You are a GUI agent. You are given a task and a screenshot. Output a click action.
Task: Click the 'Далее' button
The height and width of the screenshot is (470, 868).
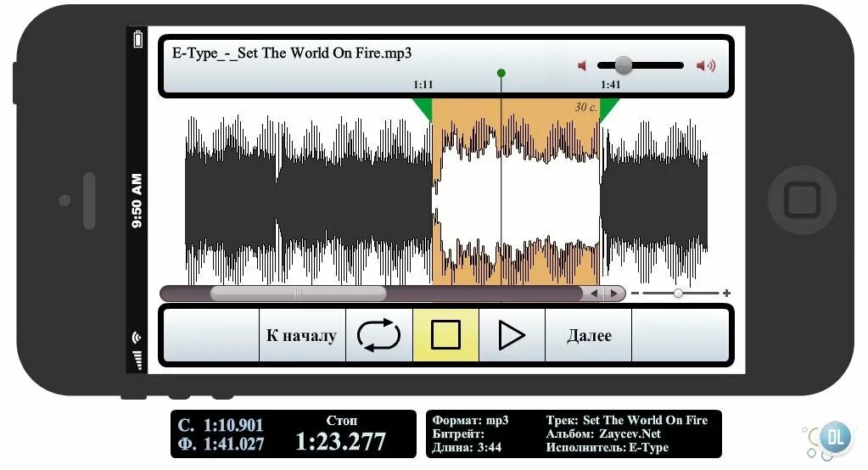click(589, 335)
